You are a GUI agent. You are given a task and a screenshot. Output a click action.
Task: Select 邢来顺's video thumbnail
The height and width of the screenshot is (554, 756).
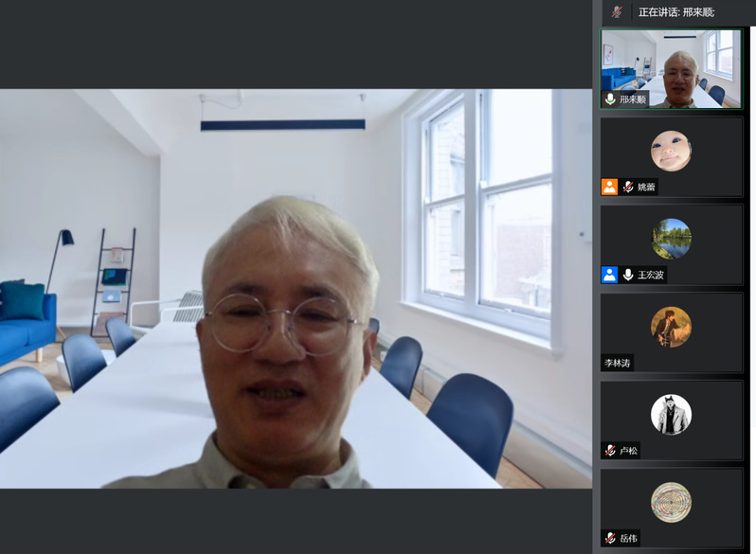[x=671, y=68]
